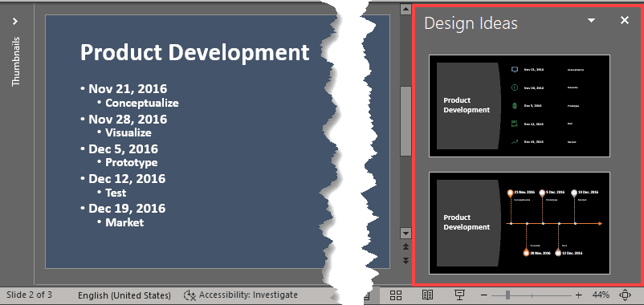This screenshot has height=305, width=644.
Task: Click the Conceptualize sub-bullet
Action: (x=141, y=103)
